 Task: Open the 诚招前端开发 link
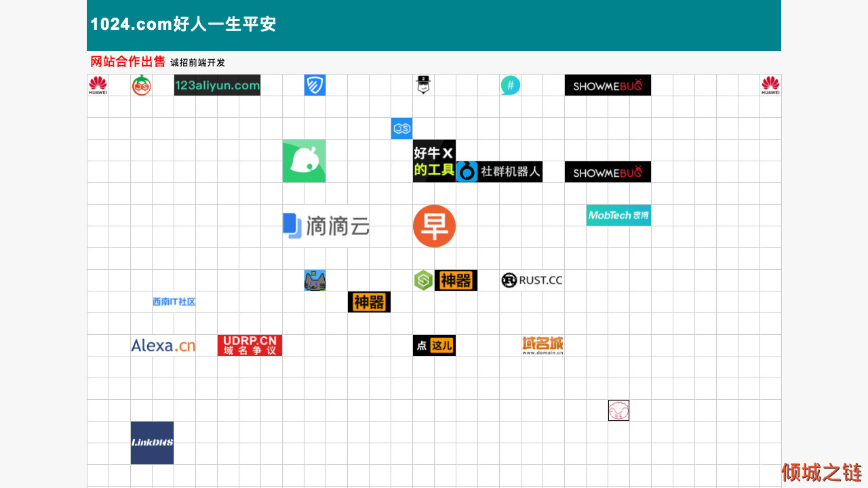197,62
